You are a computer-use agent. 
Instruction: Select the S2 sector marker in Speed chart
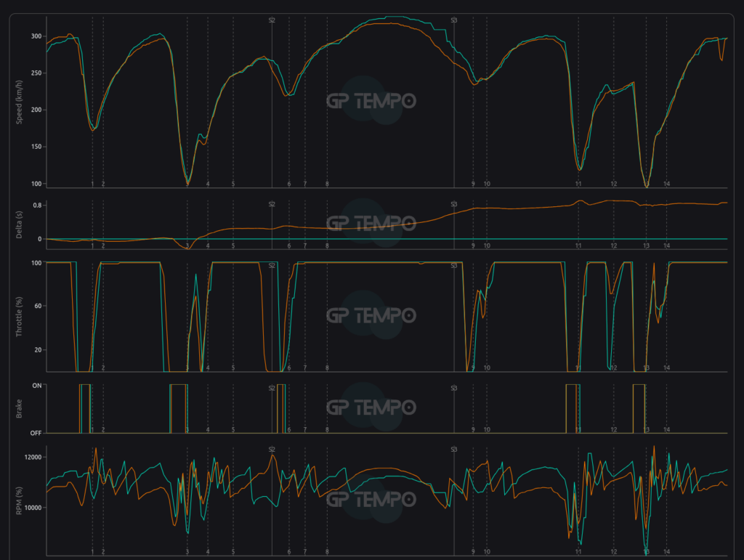pyautogui.click(x=272, y=20)
